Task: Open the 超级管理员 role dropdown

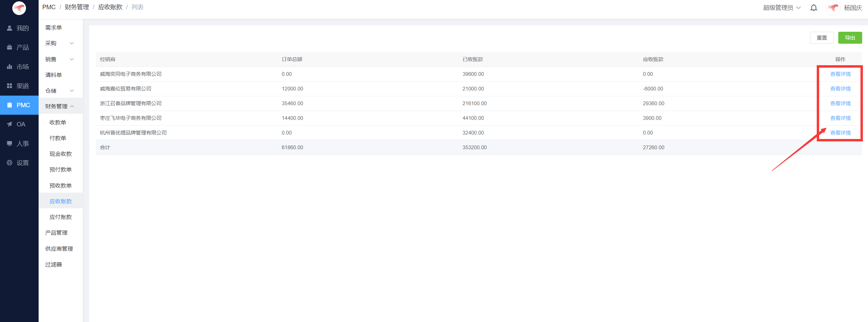Action: 782,8
